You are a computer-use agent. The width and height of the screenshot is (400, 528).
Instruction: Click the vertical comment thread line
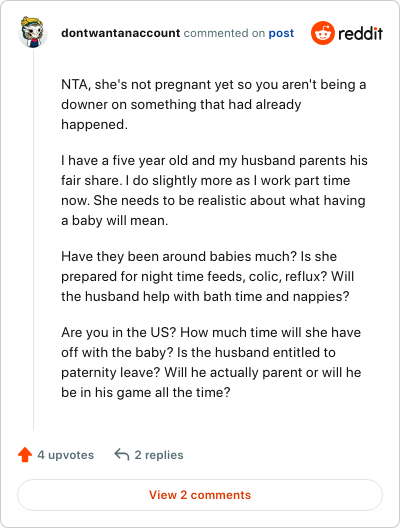[x=33, y=239]
